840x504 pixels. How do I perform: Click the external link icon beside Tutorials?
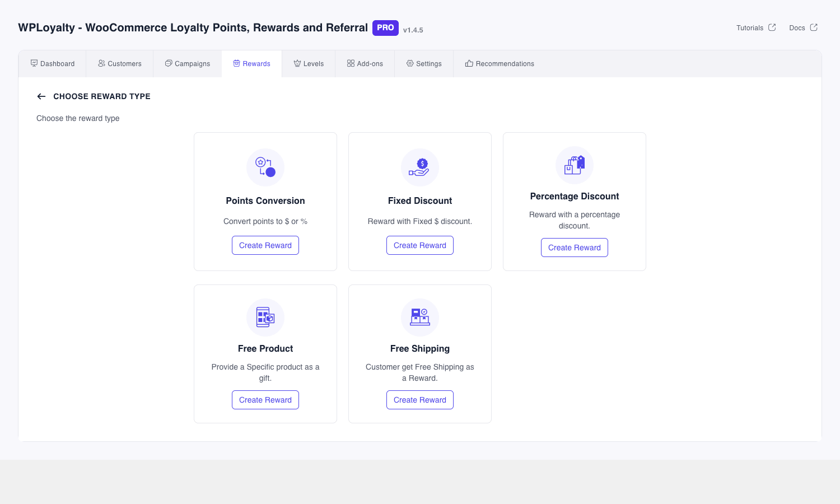772,27
